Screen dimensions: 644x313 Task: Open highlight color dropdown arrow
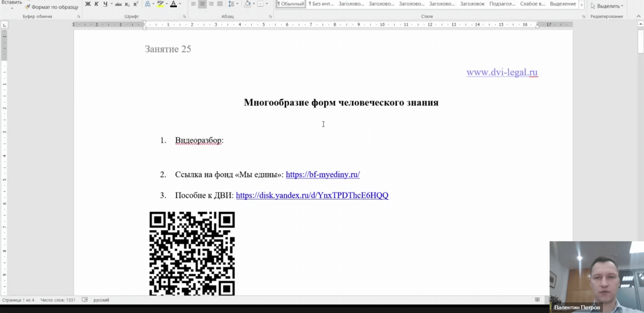(167, 4)
